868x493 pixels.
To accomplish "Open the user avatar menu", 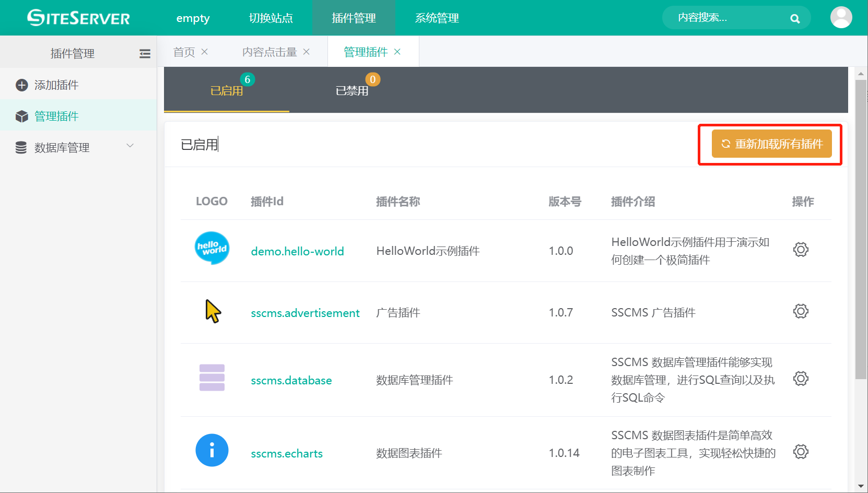I will (841, 18).
